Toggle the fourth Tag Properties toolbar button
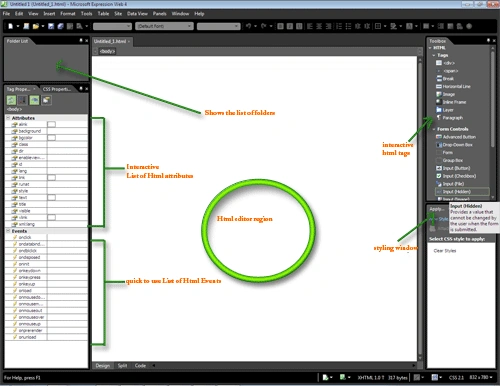The width and height of the screenshot is (500, 386). tap(46, 100)
